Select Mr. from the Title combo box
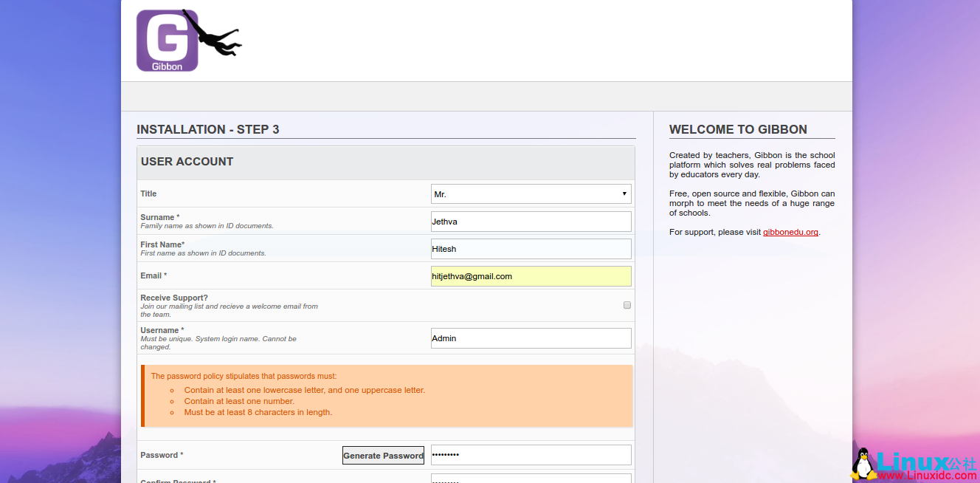This screenshot has height=483, width=980. click(x=531, y=193)
